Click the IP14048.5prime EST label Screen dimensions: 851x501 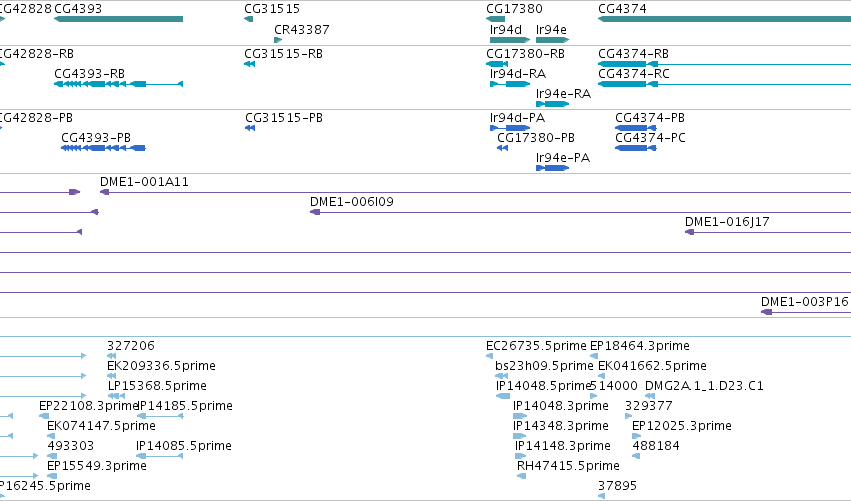click(543, 386)
